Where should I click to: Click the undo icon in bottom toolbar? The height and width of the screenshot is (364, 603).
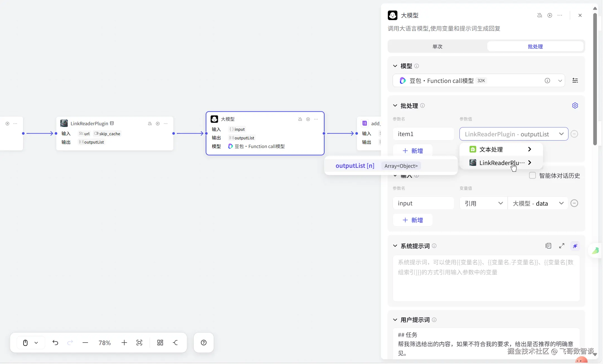click(55, 343)
